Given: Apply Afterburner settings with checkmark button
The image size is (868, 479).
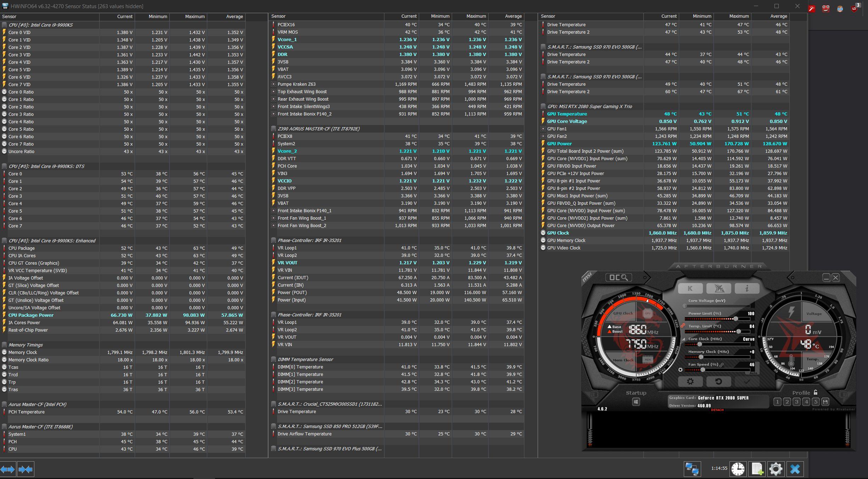Looking at the screenshot, I should pos(747,382).
